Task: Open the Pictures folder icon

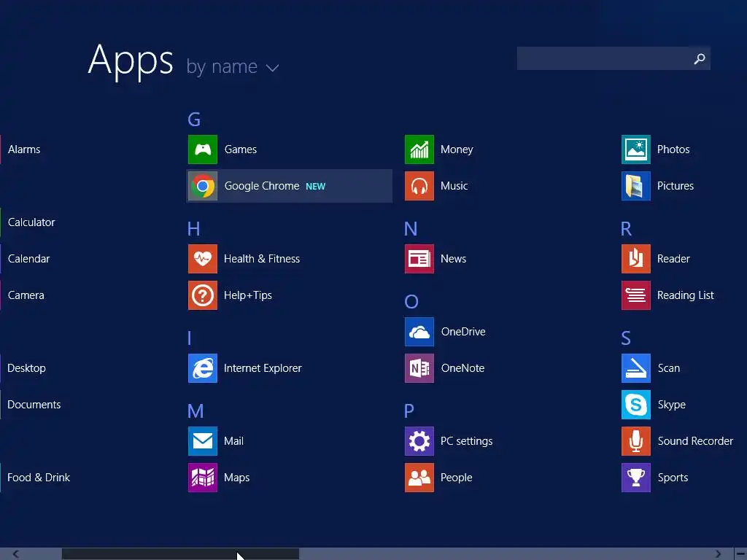Action: coord(636,186)
